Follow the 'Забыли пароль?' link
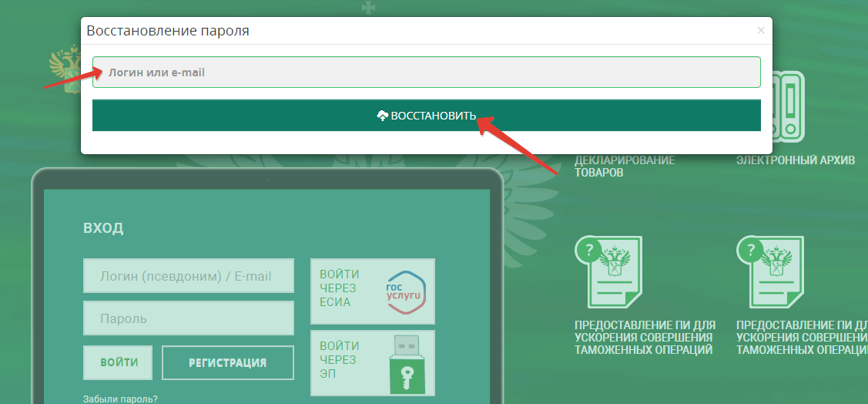The image size is (868, 404). coord(120,399)
